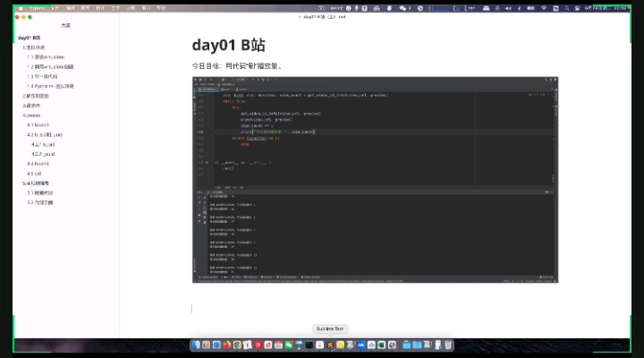Open the Terminal icon in the Dock

(x=309, y=345)
